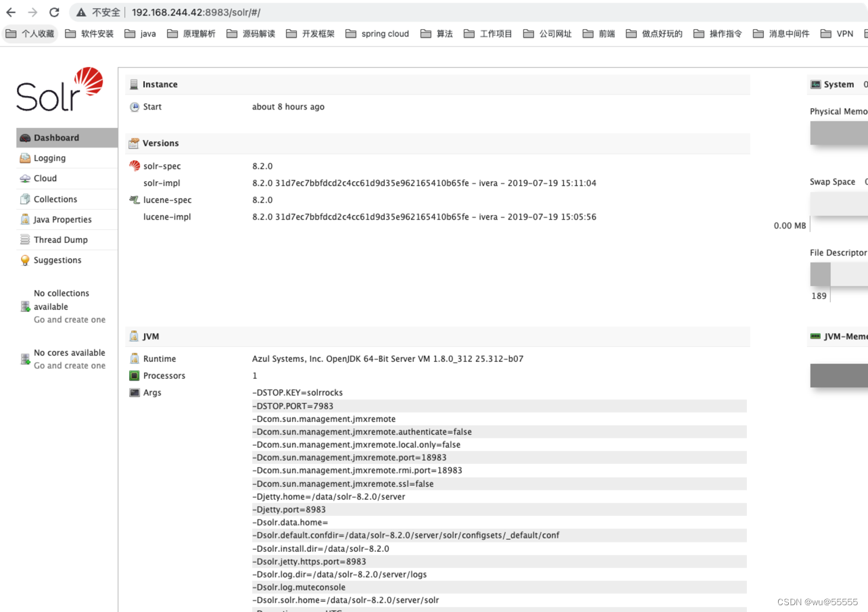Open the 源码解读 bookmarks folder

251,34
